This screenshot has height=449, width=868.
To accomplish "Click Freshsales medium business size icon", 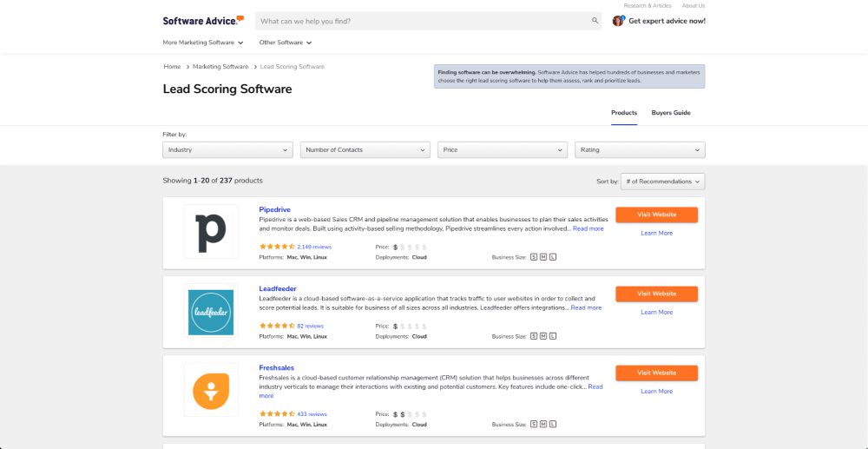I will coord(543,424).
